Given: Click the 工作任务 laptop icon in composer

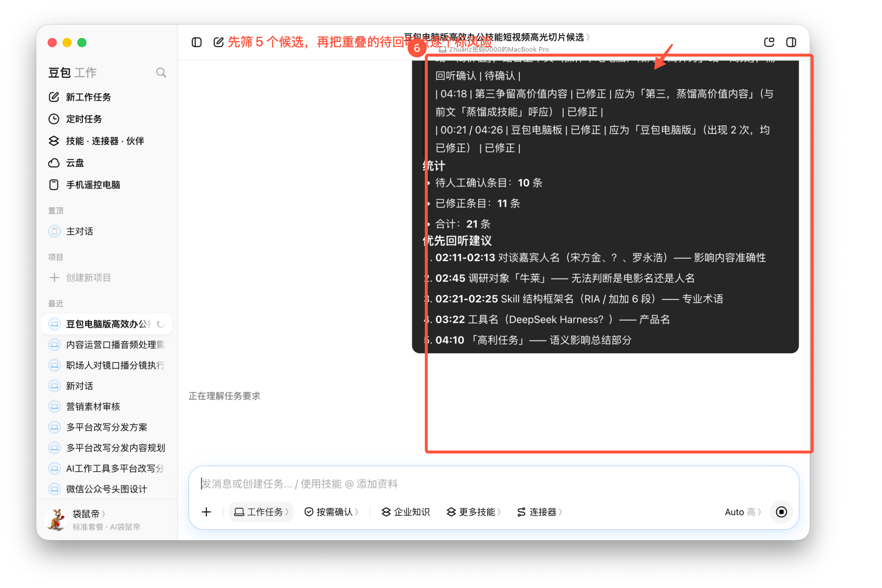Looking at the screenshot, I should pyautogui.click(x=239, y=512).
